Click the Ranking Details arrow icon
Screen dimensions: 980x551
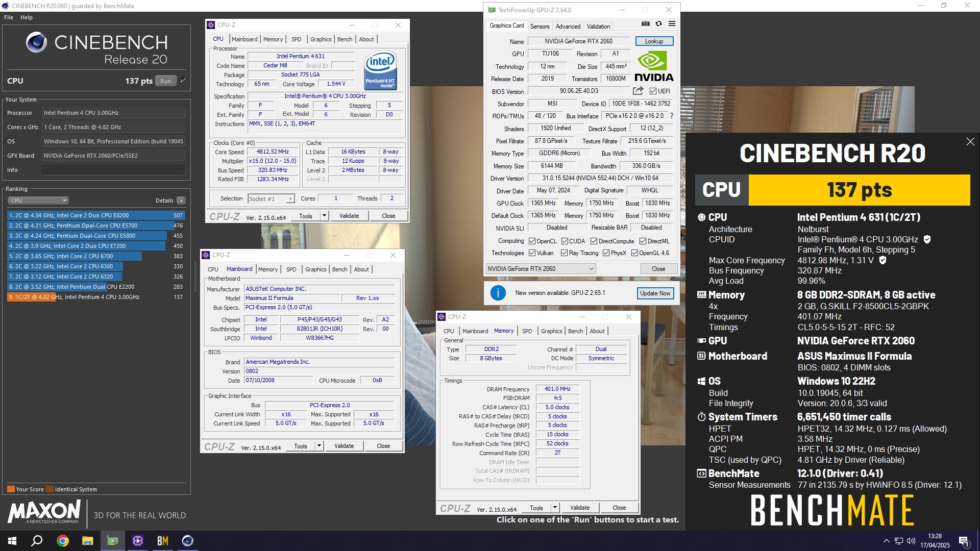(181, 201)
